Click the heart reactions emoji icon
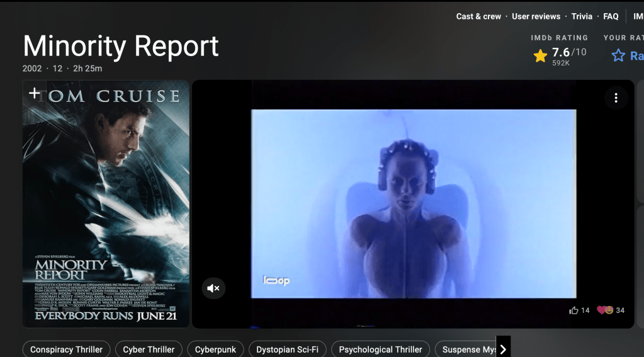This screenshot has height=357, width=644. [x=604, y=310]
